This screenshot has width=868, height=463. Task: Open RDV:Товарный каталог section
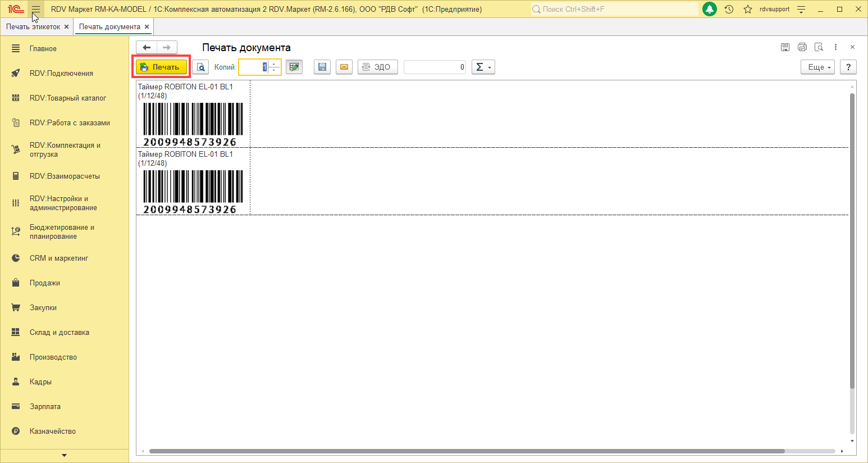pyautogui.click(x=65, y=98)
